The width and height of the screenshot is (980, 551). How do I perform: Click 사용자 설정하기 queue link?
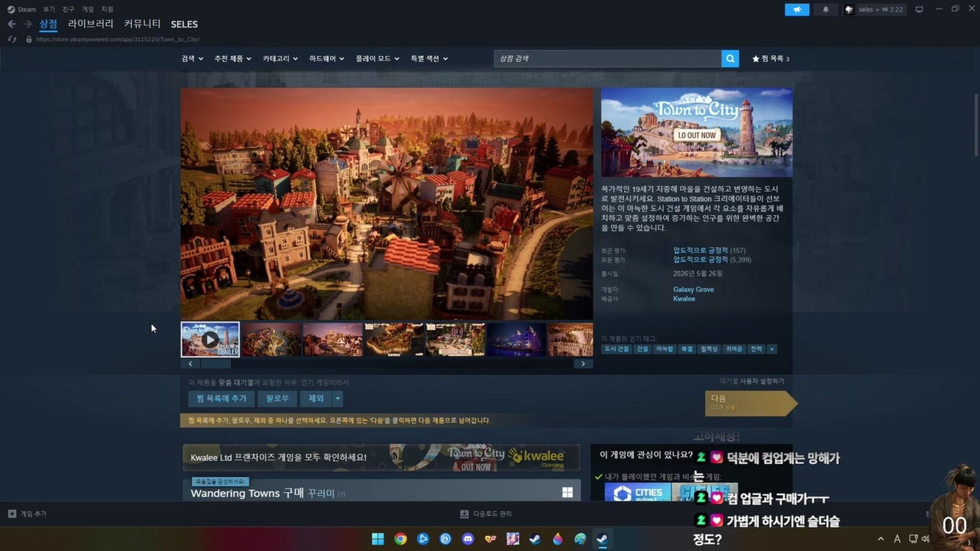(762, 381)
